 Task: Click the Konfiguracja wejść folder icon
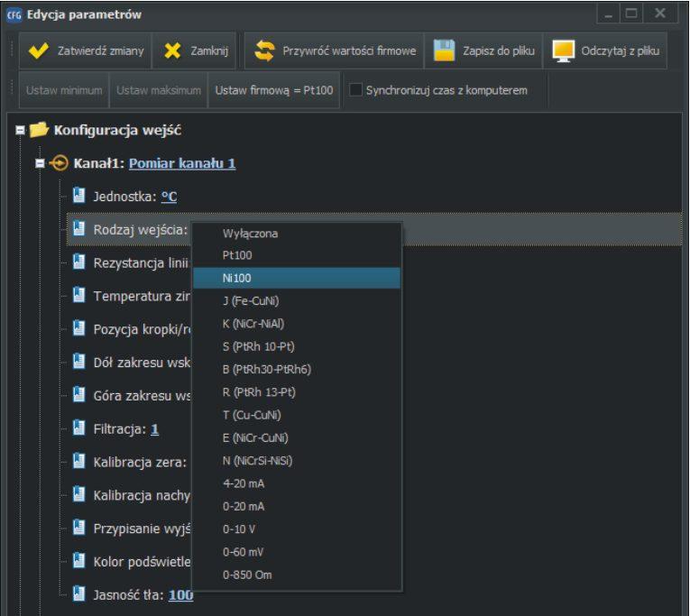point(39,129)
